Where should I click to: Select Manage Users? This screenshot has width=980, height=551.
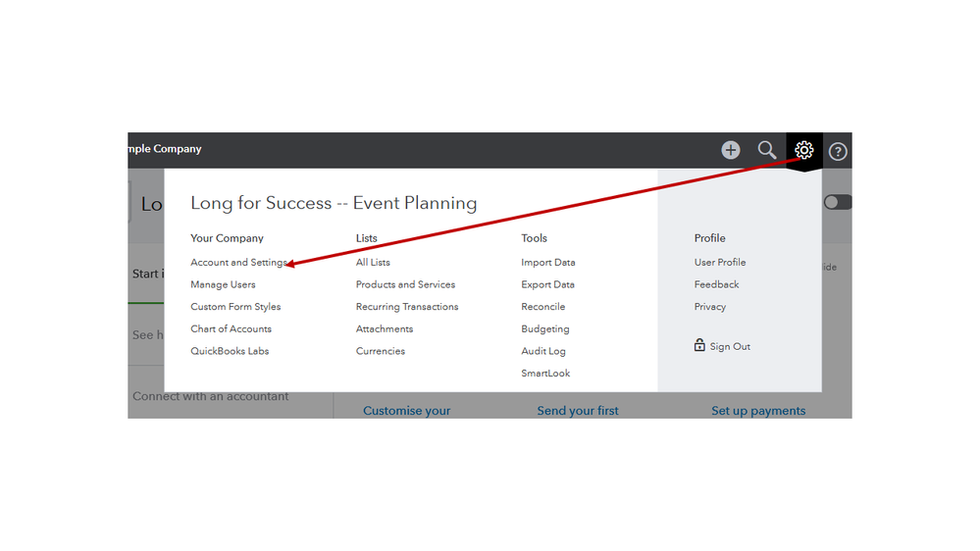click(223, 284)
